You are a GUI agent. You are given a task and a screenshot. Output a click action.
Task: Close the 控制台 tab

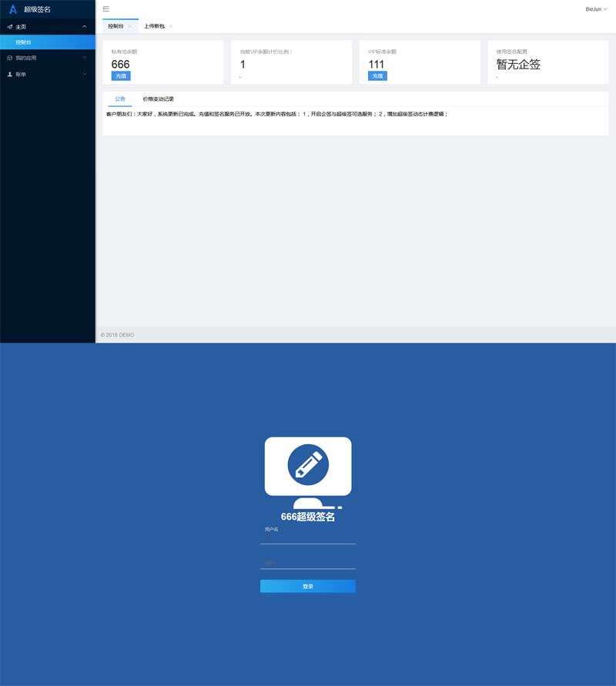[129, 26]
